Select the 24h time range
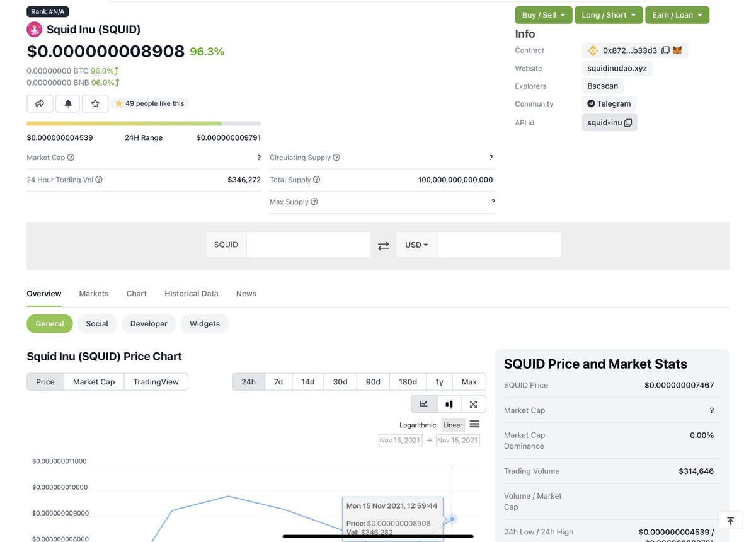The image size is (756, 542). (x=249, y=382)
